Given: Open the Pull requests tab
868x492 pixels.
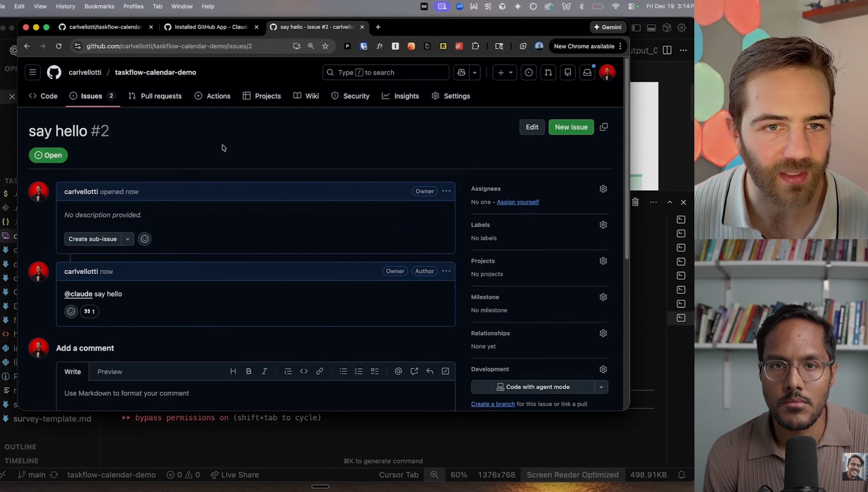Looking at the screenshot, I should click(155, 96).
